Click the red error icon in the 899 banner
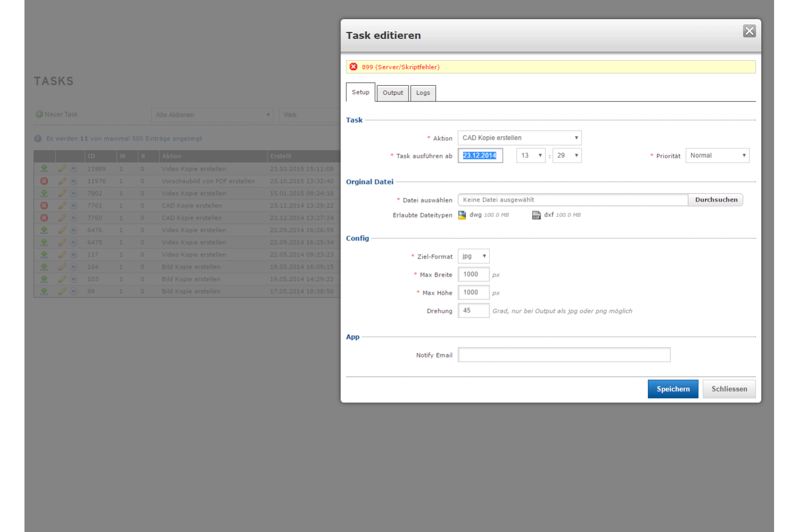Image resolution: width=798 pixels, height=532 pixels. click(x=353, y=67)
